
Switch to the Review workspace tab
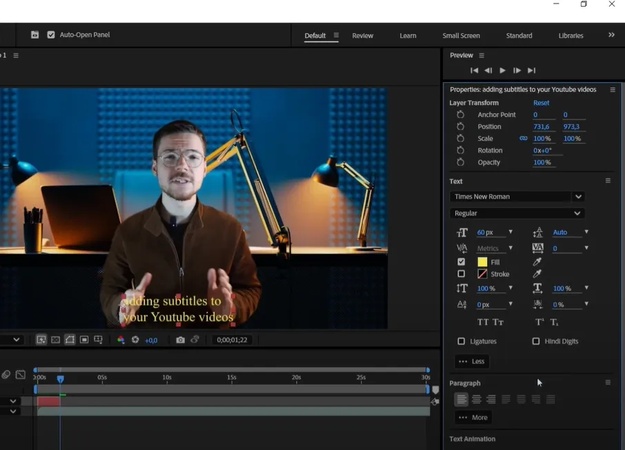point(362,36)
